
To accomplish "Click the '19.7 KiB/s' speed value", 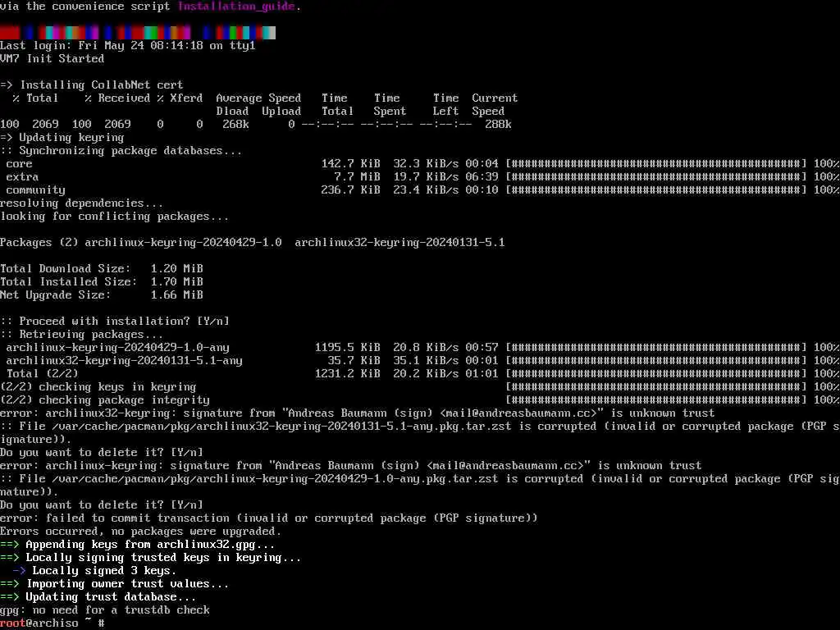I will (426, 177).
